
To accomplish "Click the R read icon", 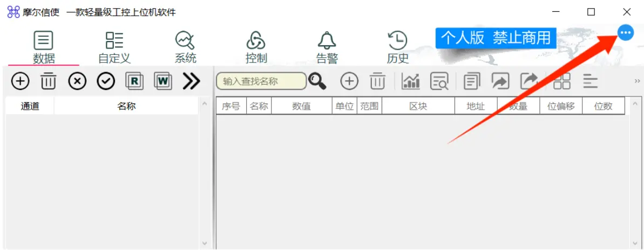I will (x=134, y=81).
